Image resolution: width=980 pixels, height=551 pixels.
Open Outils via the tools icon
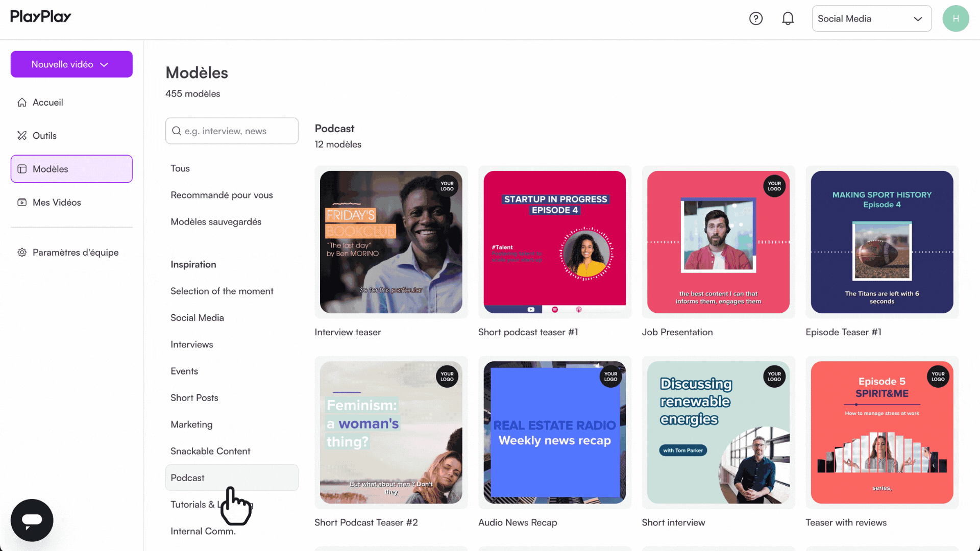tap(21, 135)
